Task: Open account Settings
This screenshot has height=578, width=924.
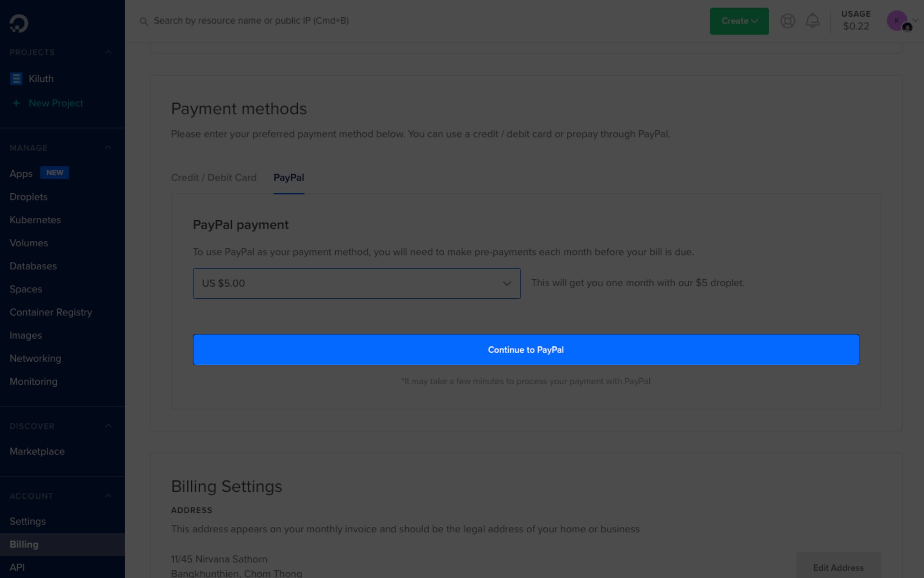Action: (x=27, y=521)
